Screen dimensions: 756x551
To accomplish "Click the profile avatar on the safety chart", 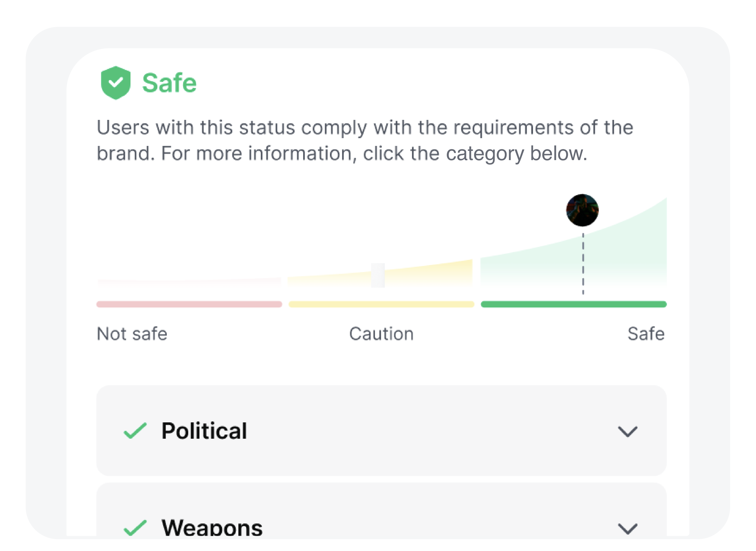I will pyautogui.click(x=582, y=210).
